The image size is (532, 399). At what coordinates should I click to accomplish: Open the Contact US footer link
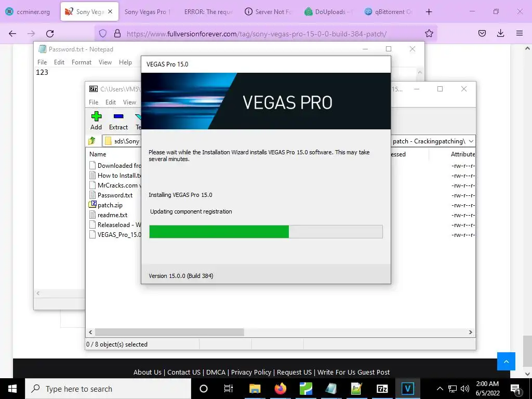tap(183, 372)
